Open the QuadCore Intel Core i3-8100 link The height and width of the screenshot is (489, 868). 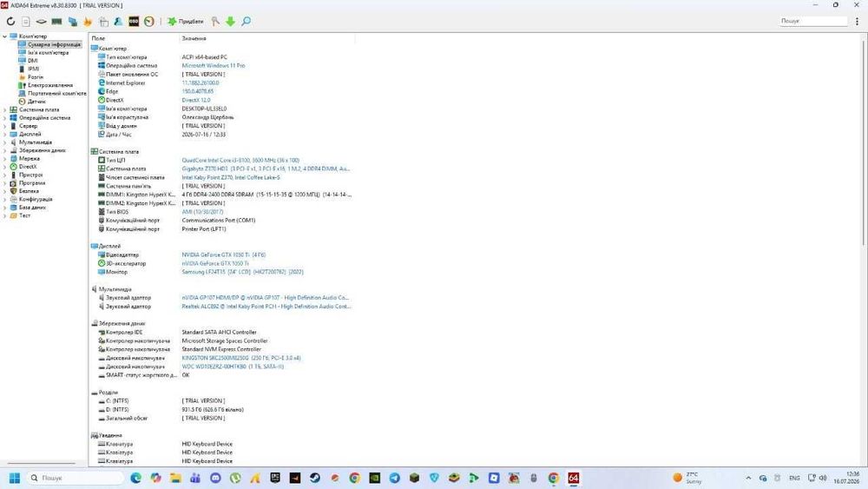[240, 160]
